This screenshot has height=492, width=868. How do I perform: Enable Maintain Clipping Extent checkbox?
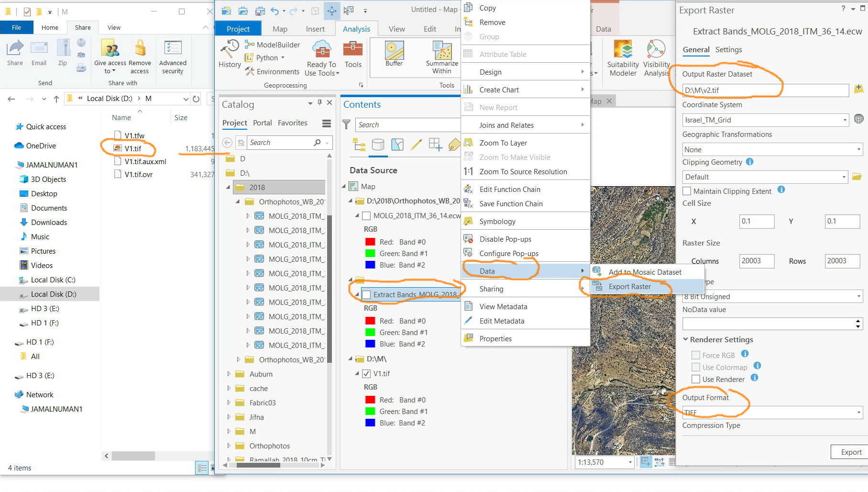(687, 191)
